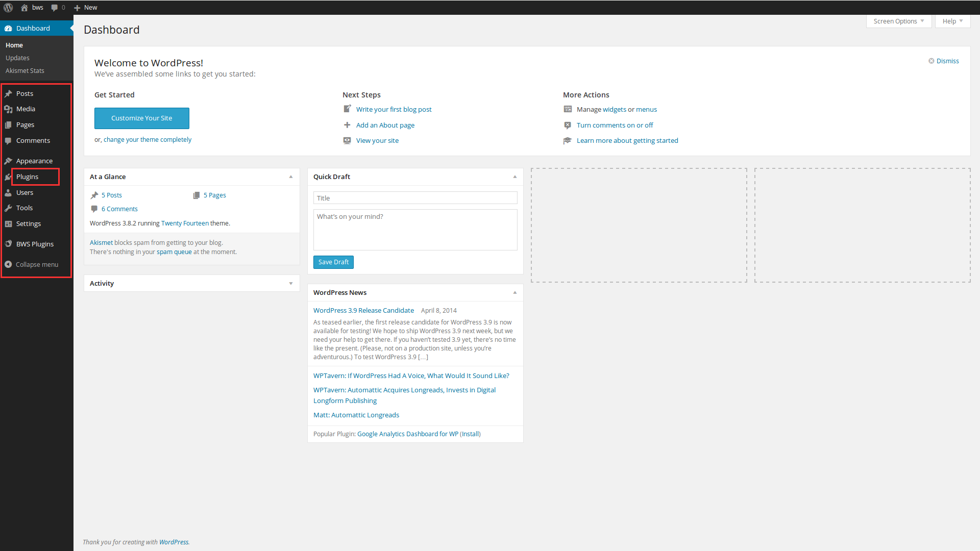Click the Quick Draft title field

tap(415, 197)
